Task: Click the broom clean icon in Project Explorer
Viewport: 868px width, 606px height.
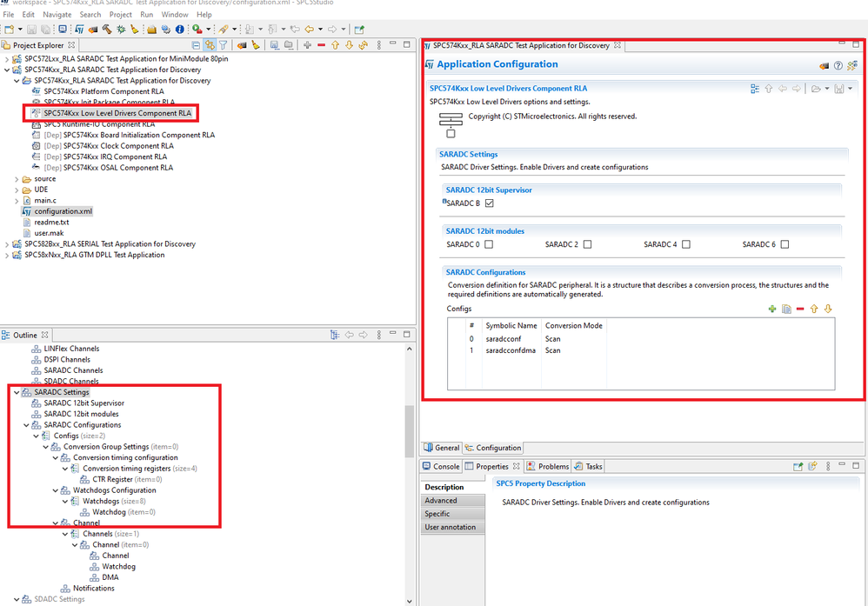Action: (x=255, y=45)
